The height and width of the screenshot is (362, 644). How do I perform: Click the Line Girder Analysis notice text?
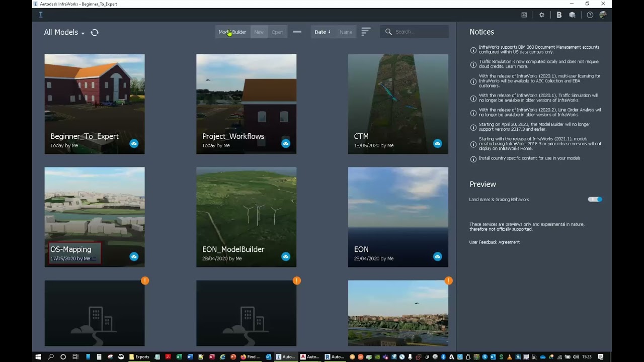click(x=540, y=112)
